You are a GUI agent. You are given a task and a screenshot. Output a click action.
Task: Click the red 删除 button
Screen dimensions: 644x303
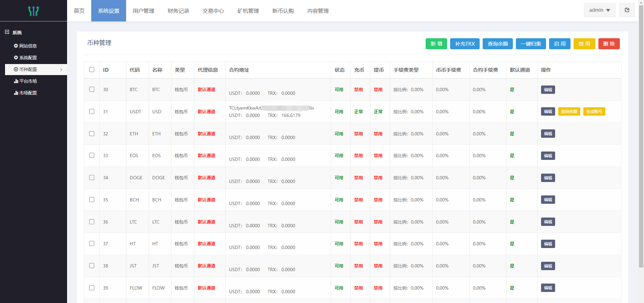pyautogui.click(x=609, y=44)
